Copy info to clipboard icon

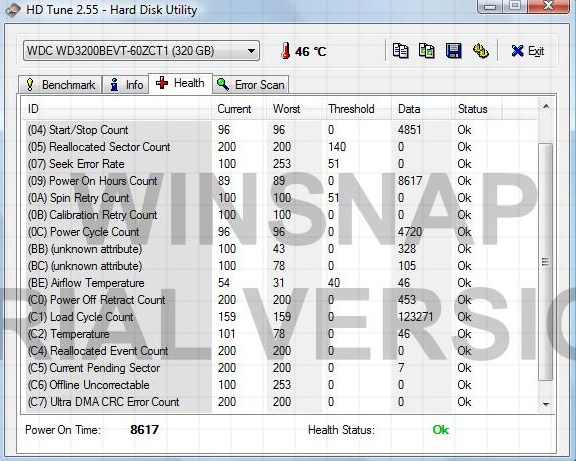pyautogui.click(x=400, y=51)
